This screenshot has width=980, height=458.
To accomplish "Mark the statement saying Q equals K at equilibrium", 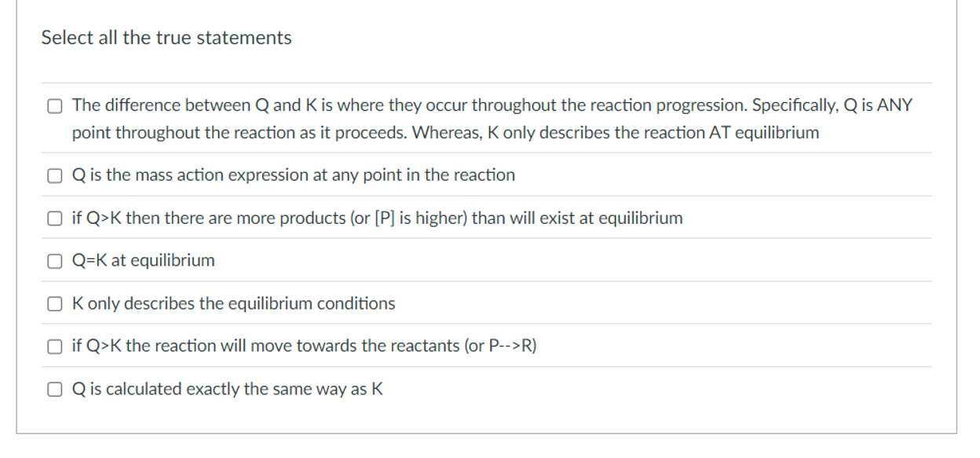I will click(x=53, y=260).
